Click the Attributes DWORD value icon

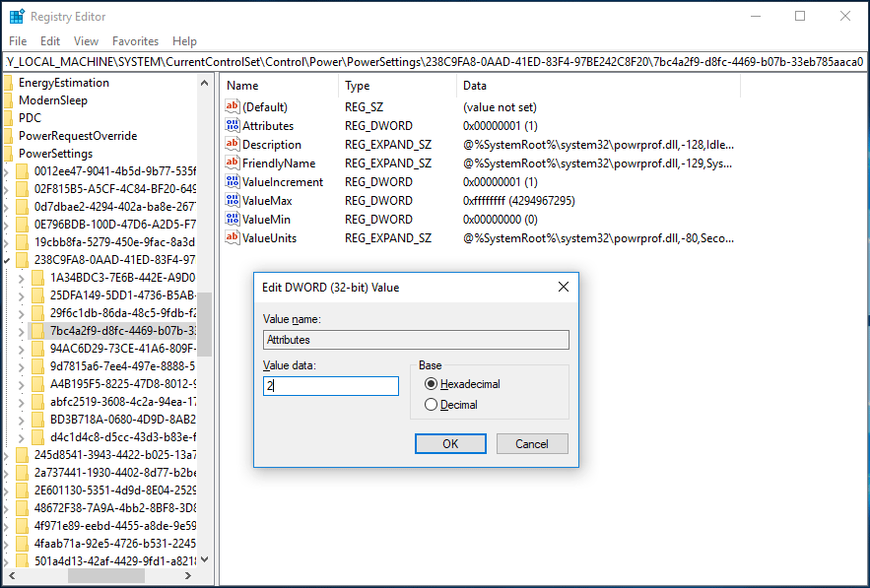pyautogui.click(x=233, y=125)
